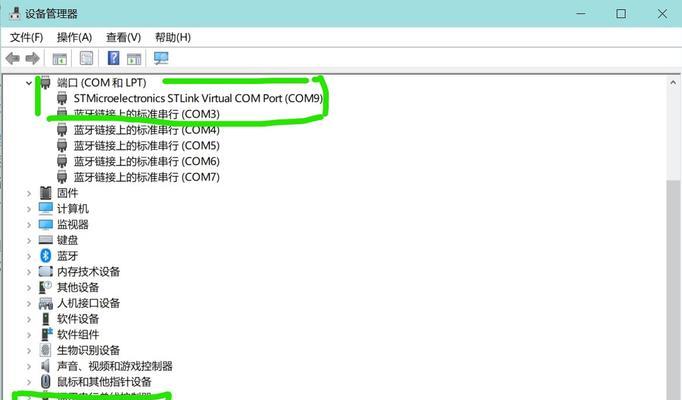Expand the 其他设备 category
Viewport: 682px width, 400px height.
pyautogui.click(x=29, y=287)
